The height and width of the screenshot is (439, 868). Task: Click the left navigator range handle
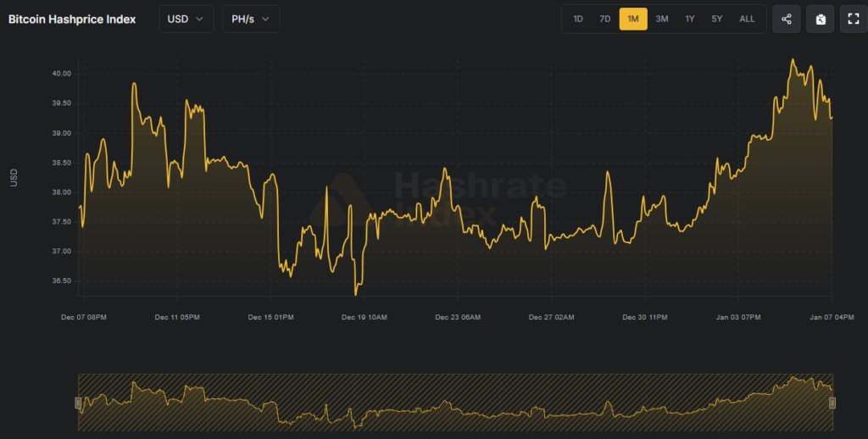pos(78,403)
